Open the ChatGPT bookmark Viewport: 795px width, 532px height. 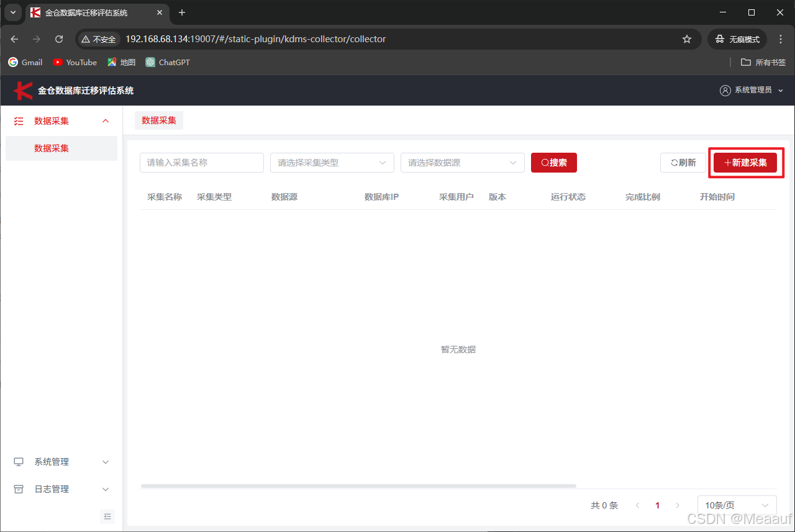(168, 62)
